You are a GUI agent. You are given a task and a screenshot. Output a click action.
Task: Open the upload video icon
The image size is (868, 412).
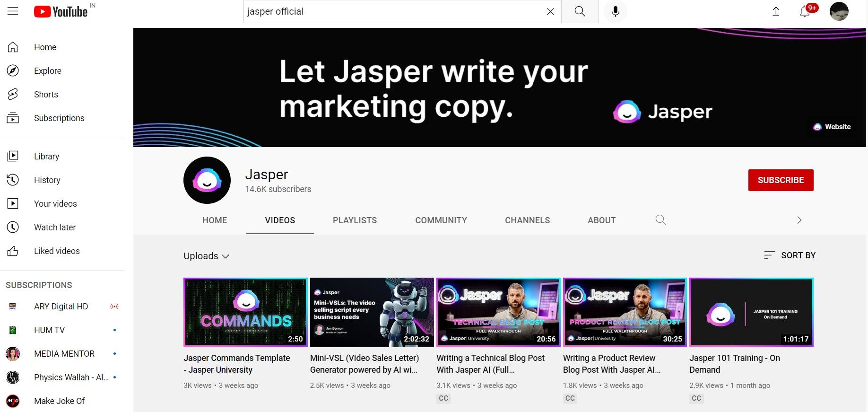(776, 11)
